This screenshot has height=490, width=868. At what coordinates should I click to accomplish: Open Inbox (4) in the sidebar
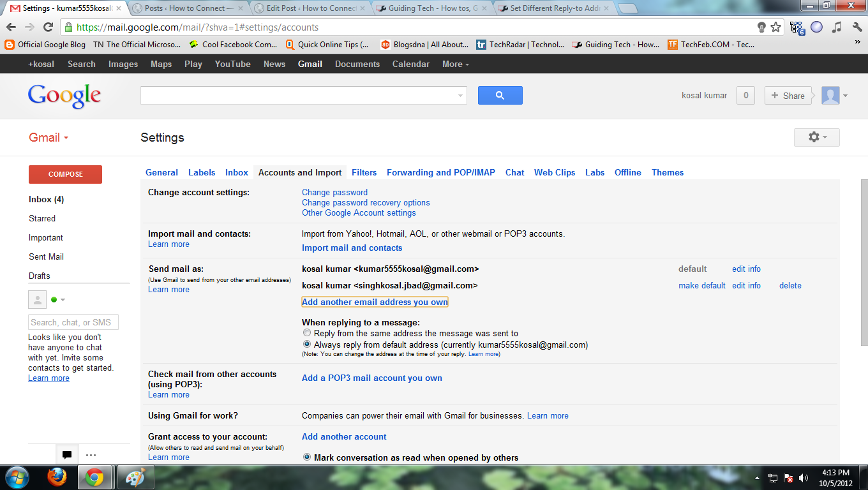(x=46, y=199)
